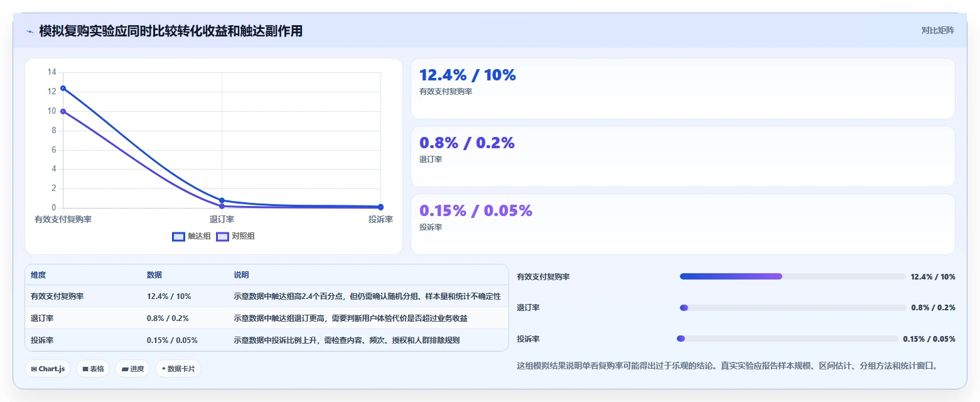Click the 投诉率 x-axis label of the chart
The width and height of the screenshot is (980, 402).
[x=380, y=219]
